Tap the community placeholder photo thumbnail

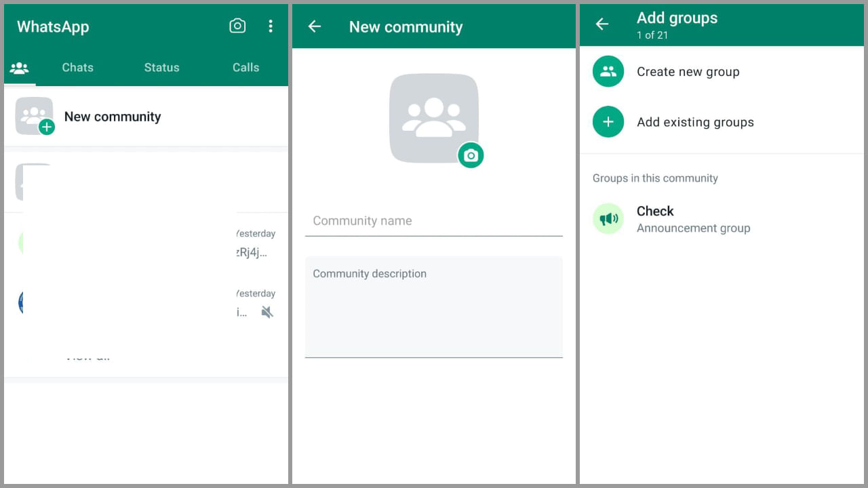434,117
